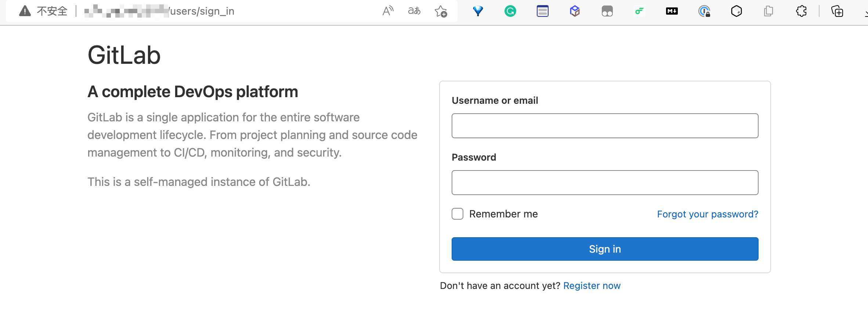Click the Read aloud icon in address bar
This screenshot has height=330, width=868.
click(x=388, y=11)
